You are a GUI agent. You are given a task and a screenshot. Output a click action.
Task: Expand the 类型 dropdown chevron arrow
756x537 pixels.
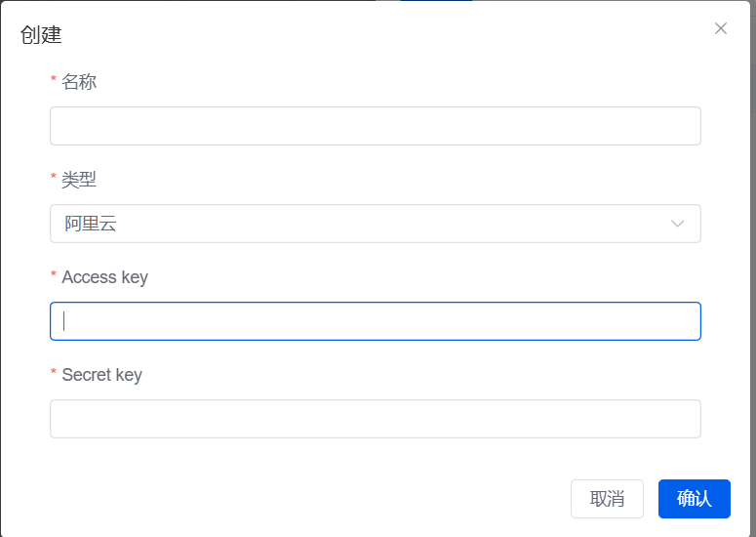678,224
